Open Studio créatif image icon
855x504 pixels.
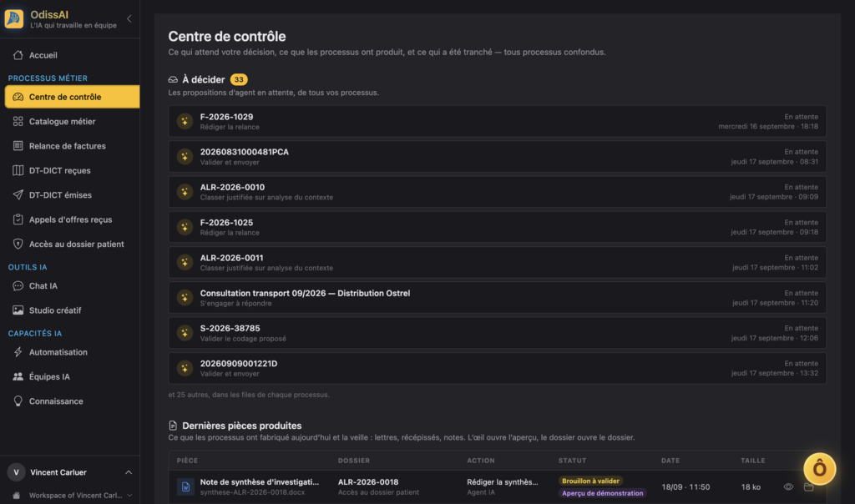coord(18,310)
